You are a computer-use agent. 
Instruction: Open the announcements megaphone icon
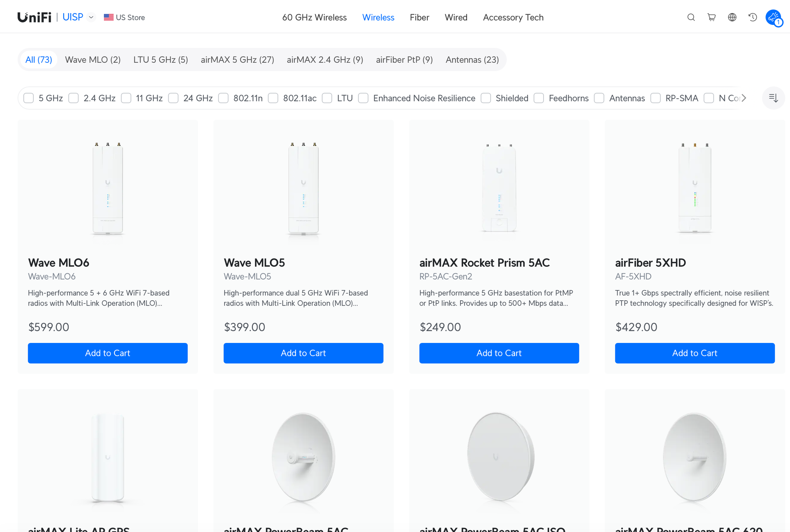[x=773, y=17]
